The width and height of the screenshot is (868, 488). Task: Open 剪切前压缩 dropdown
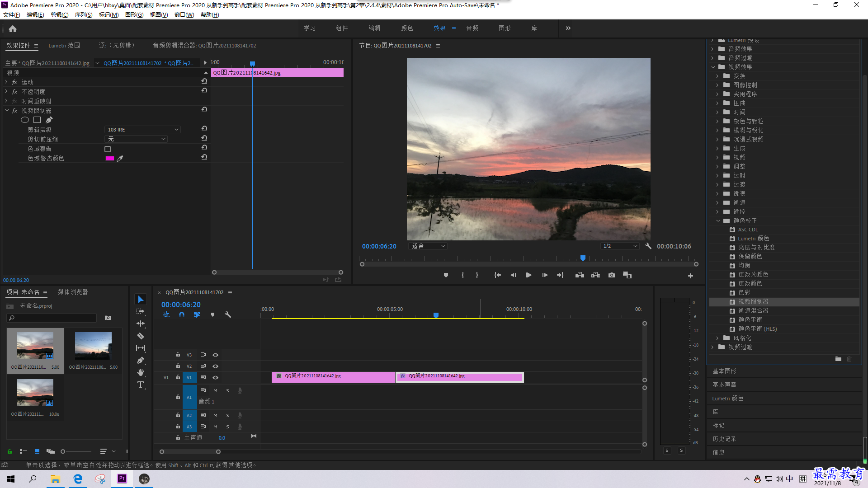click(x=136, y=139)
